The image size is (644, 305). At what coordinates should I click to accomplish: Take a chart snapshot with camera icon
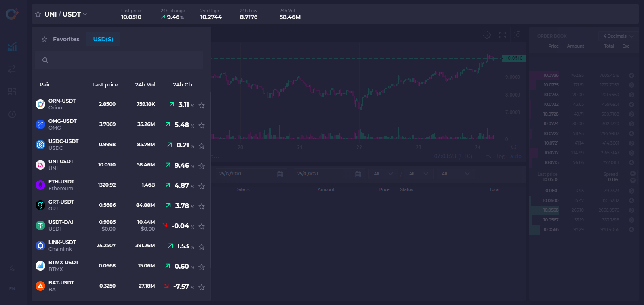click(518, 35)
